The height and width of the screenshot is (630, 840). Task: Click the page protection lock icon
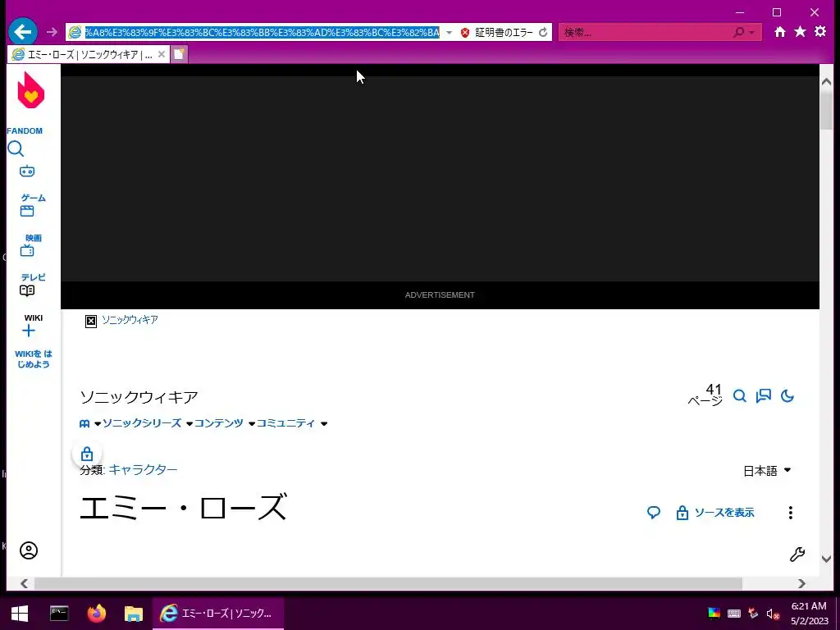coord(87,454)
